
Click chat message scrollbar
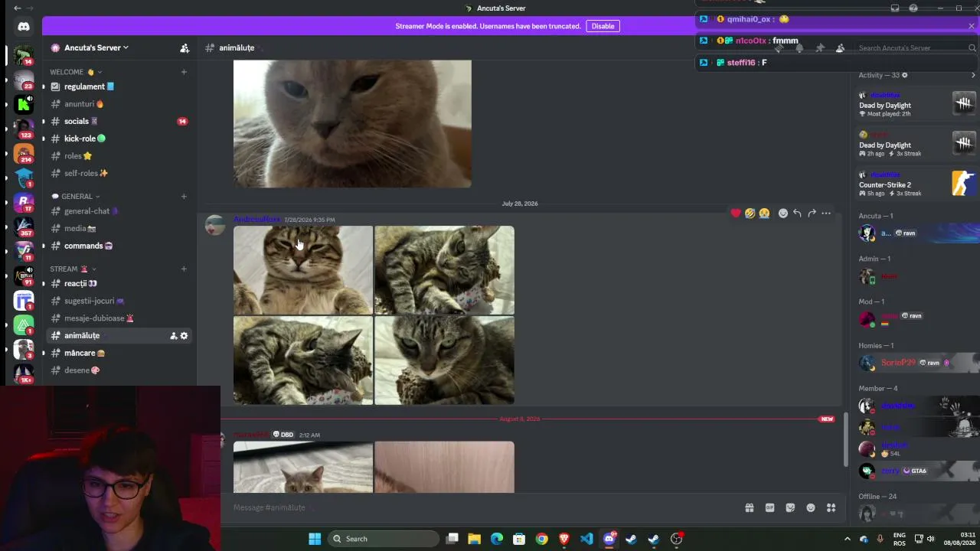pyautogui.click(x=846, y=439)
